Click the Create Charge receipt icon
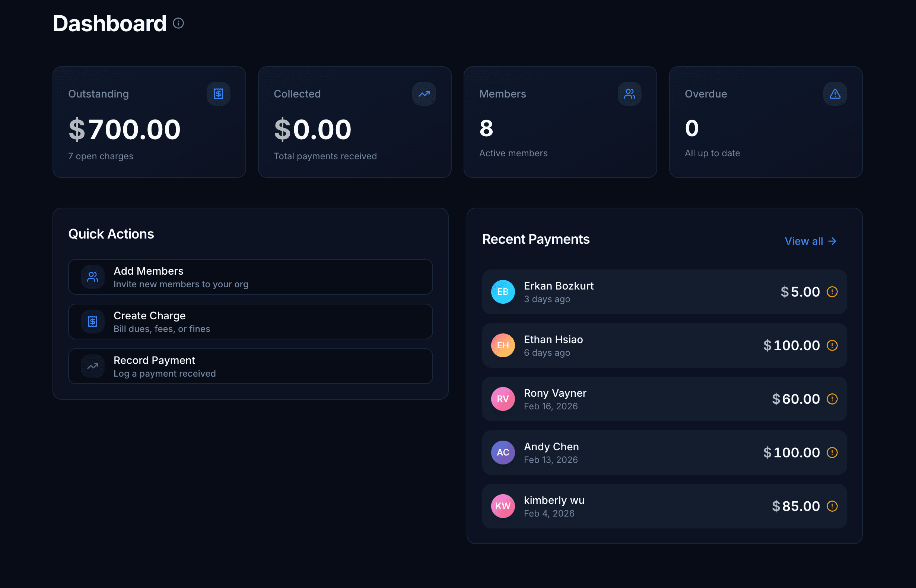This screenshot has height=588, width=916. pyautogui.click(x=92, y=322)
